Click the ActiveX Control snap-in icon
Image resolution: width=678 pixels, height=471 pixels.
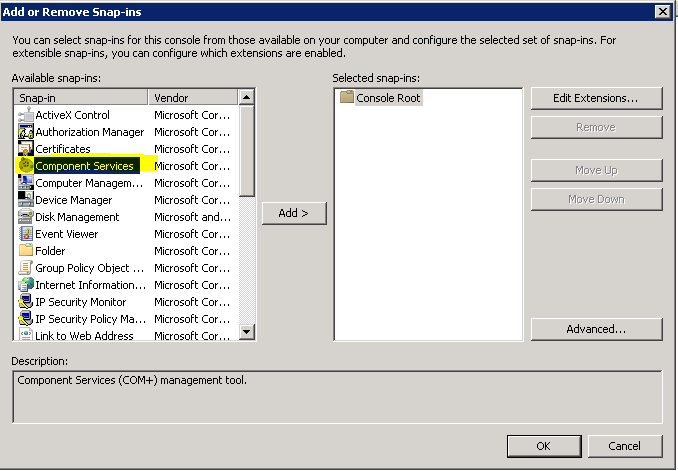(x=26, y=115)
